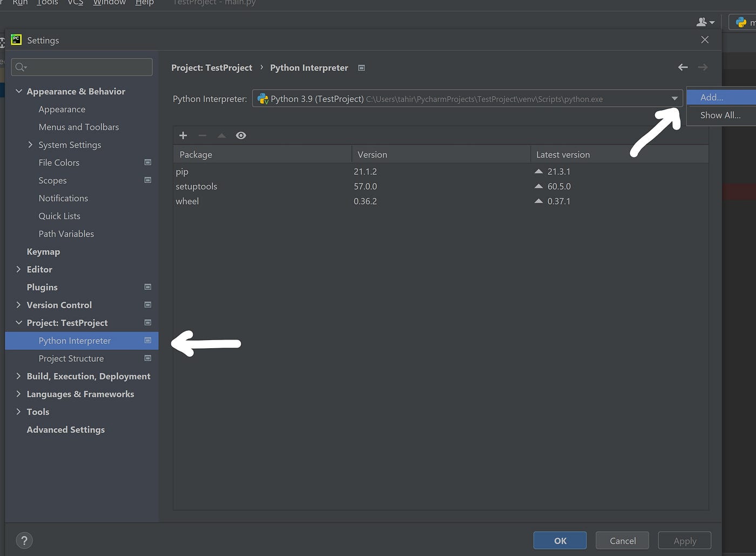756x556 pixels.
Task: Upgrade a package via the up-arrow icon
Action: point(221,135)
